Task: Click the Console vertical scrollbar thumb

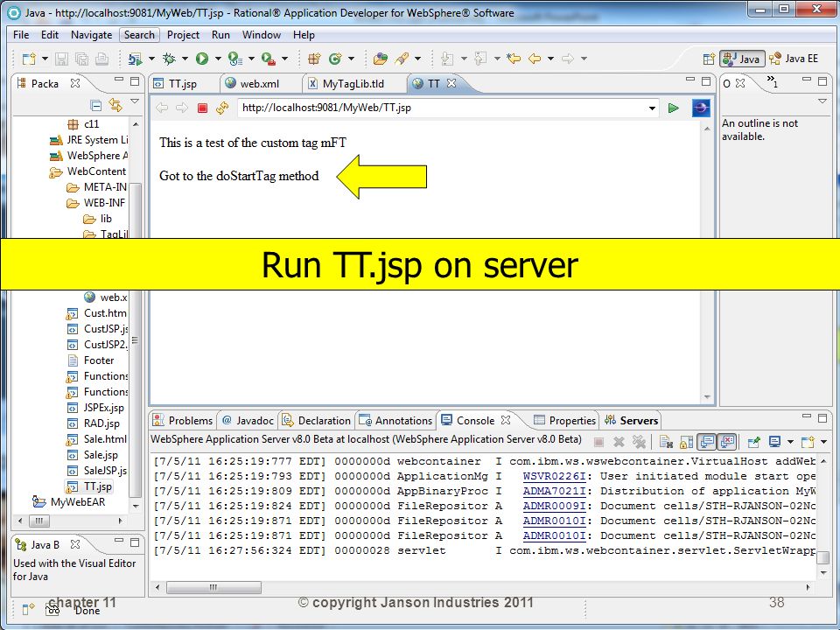Action: (823, 557)
